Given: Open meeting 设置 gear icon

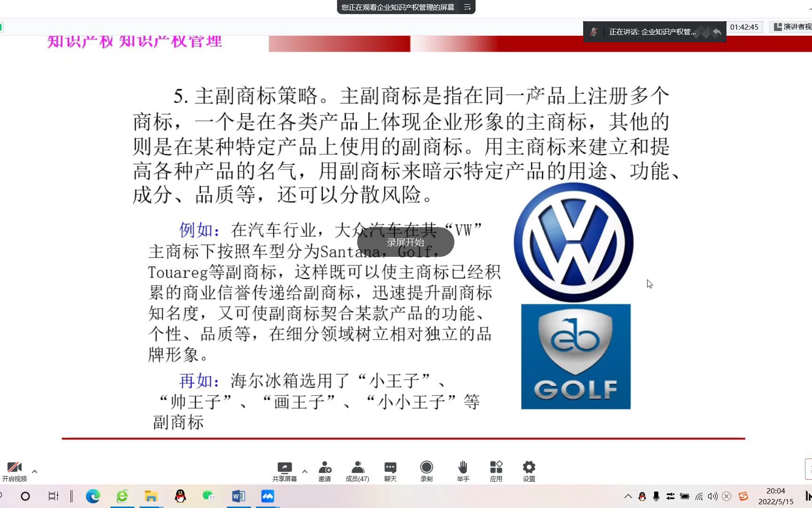Looking at the screenshot, I should (529, 472).
